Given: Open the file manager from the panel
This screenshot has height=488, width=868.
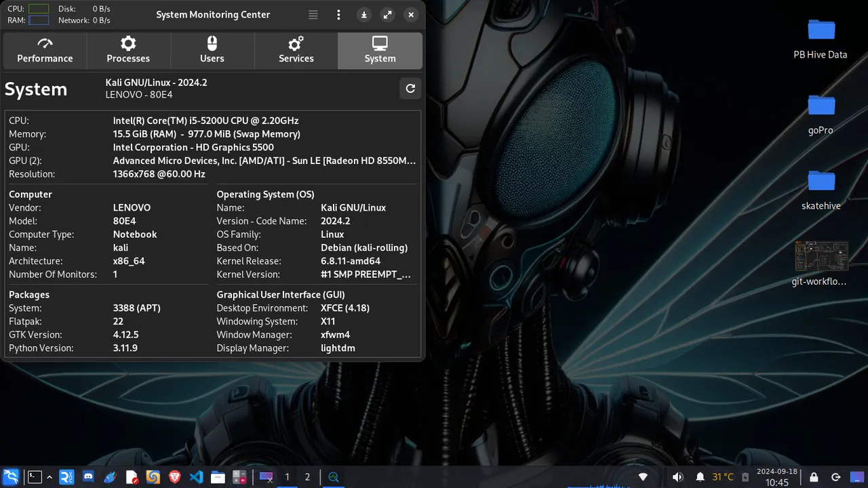Looking at the screenshot, I should tap(218, 477).
